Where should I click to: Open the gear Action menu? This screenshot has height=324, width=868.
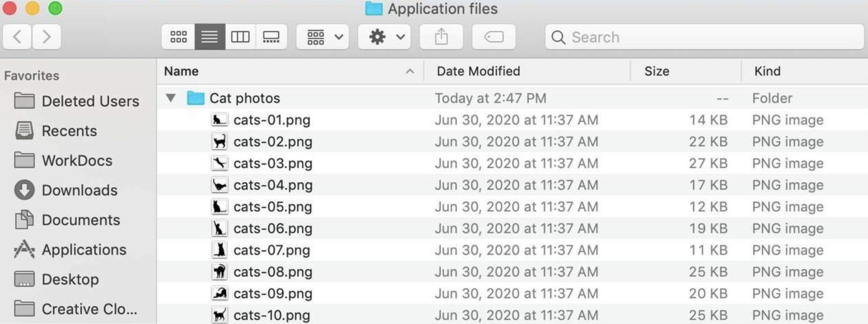384,37
